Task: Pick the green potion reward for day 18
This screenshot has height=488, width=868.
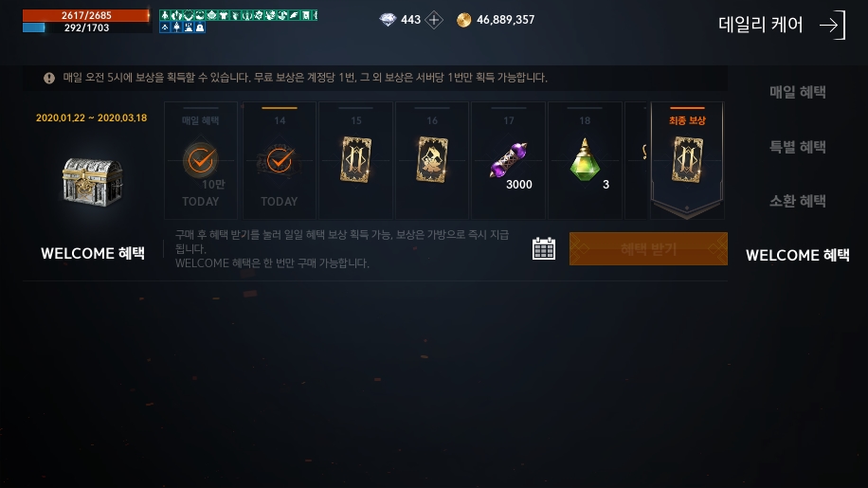Action: 585,160
